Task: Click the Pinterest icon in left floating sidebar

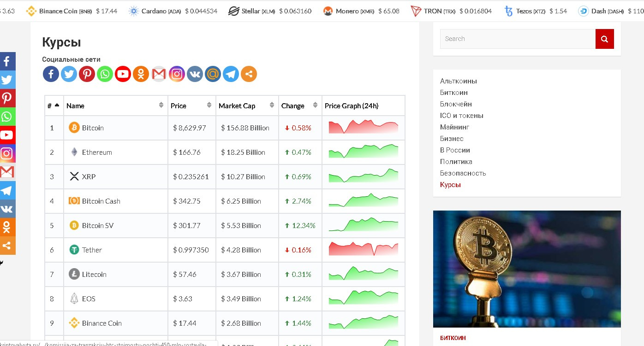Action: click(7, 98)
